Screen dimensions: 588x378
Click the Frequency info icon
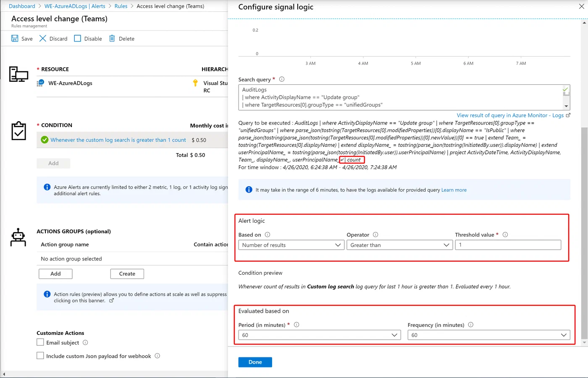471,325
